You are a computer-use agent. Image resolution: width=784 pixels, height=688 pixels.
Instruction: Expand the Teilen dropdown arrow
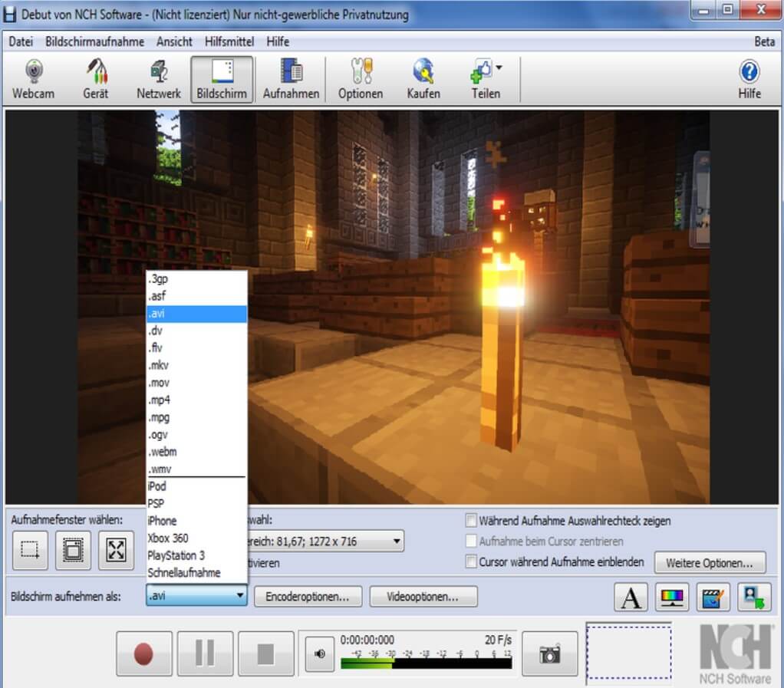pos(499,68)
